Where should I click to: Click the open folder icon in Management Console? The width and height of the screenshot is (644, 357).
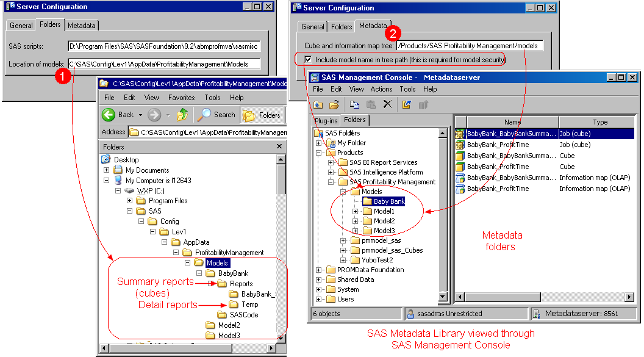pyautogui.click(x=334, y=104)
